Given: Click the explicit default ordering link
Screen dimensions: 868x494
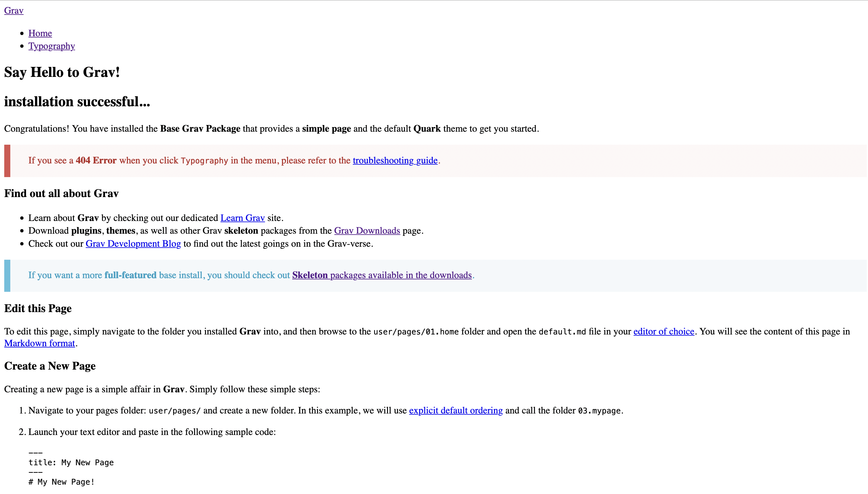Looking at the screenshot, I should pos(456,410).
